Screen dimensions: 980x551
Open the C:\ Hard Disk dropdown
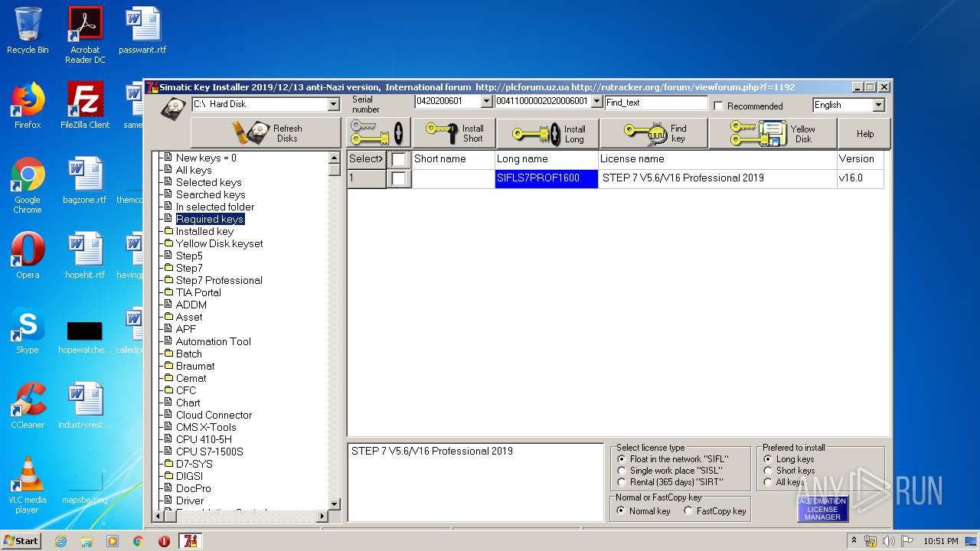[333, 104]
